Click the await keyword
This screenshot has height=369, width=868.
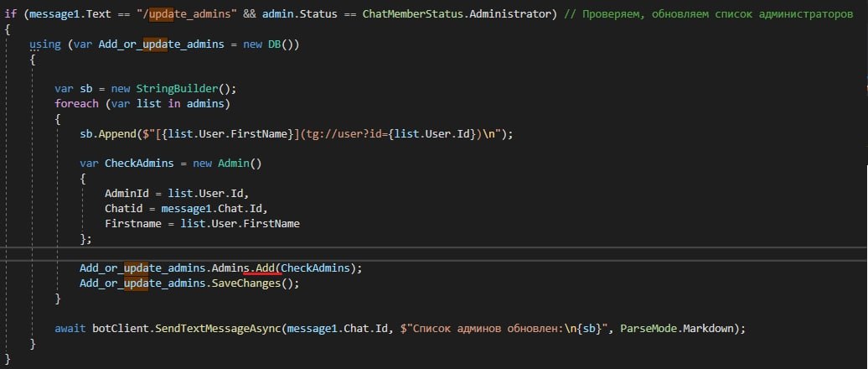click(70, 328)
